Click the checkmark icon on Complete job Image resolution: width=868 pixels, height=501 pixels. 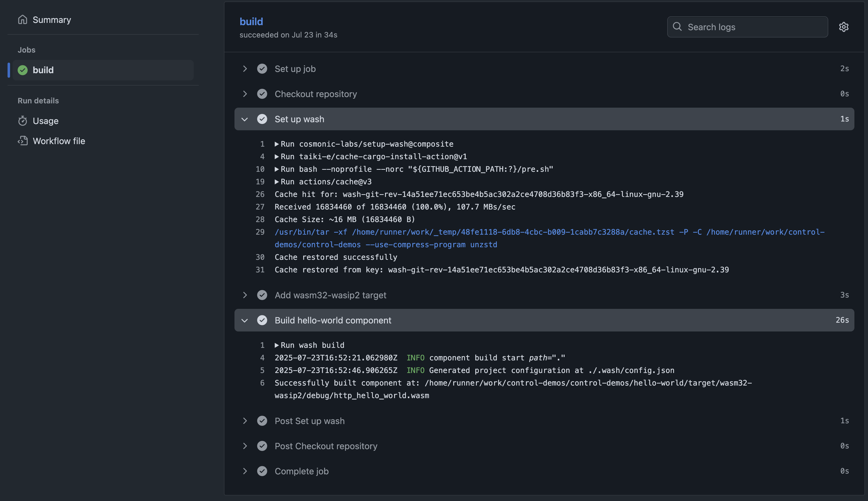(x=262, y=471)
